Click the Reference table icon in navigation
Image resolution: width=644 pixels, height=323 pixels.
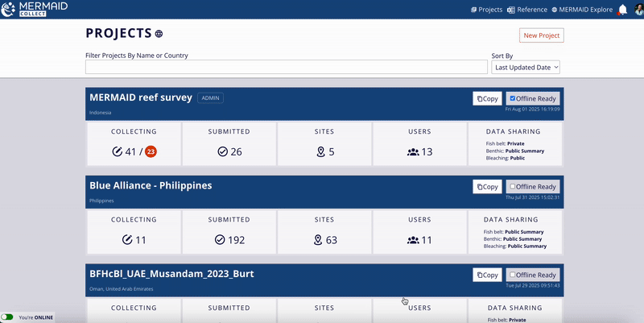[511, 10]
